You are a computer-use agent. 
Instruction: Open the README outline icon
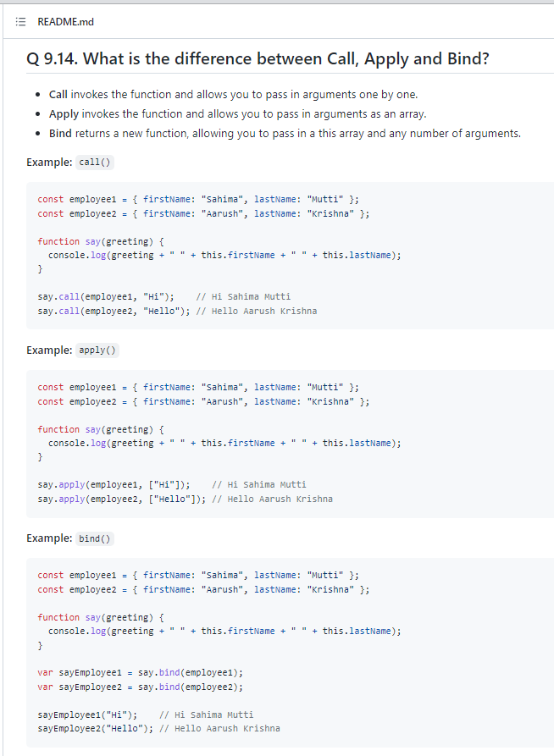tap(21, 21)
